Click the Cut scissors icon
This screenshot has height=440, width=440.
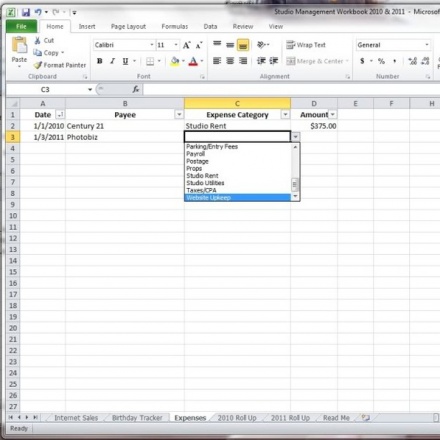point(38,40)
